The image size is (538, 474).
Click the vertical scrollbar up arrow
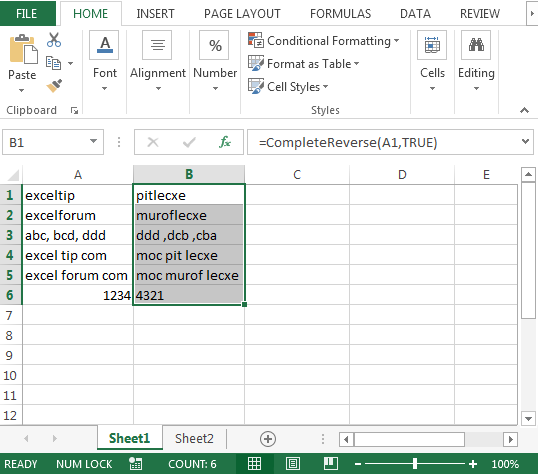pyautogui.click(x=528, y=175)
